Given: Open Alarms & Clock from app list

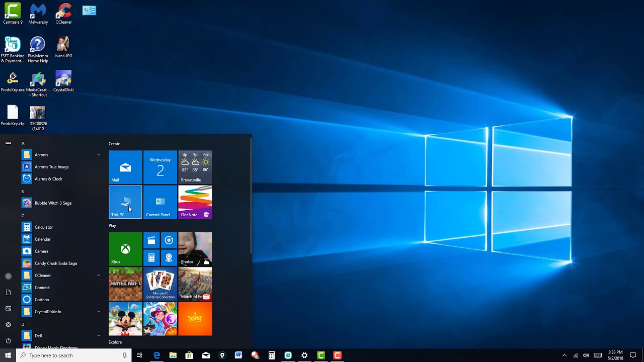Looking at the screenshot, I should 62,179.
